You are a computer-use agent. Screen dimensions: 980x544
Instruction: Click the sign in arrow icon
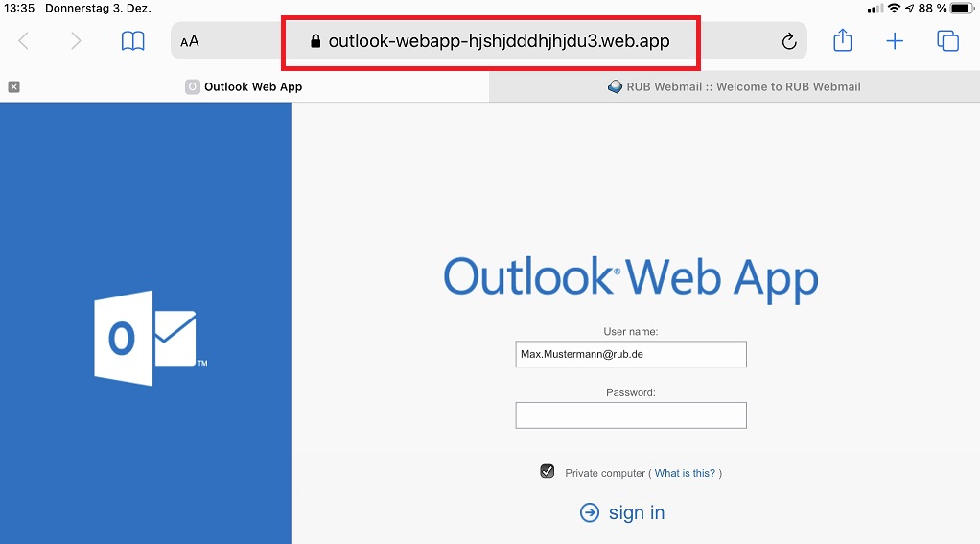coord(590,512)
